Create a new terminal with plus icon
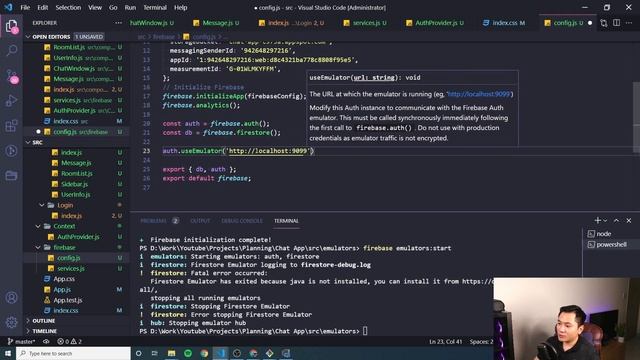The image size is (640, 360). tap(598, 220)
